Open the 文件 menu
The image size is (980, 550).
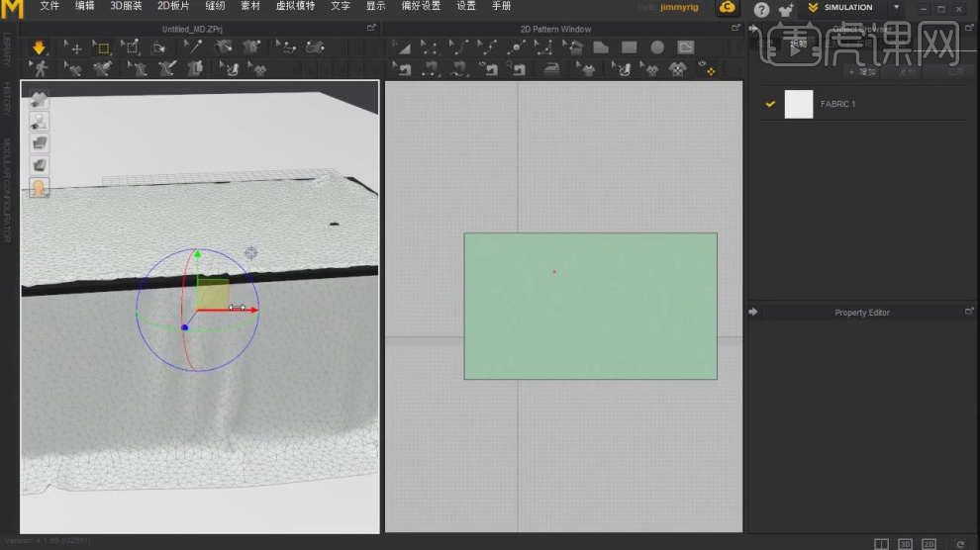point(49,6)
